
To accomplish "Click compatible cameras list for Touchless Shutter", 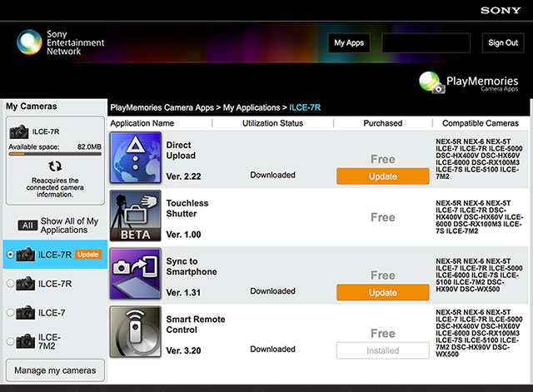I will click(x=480, y=217).
